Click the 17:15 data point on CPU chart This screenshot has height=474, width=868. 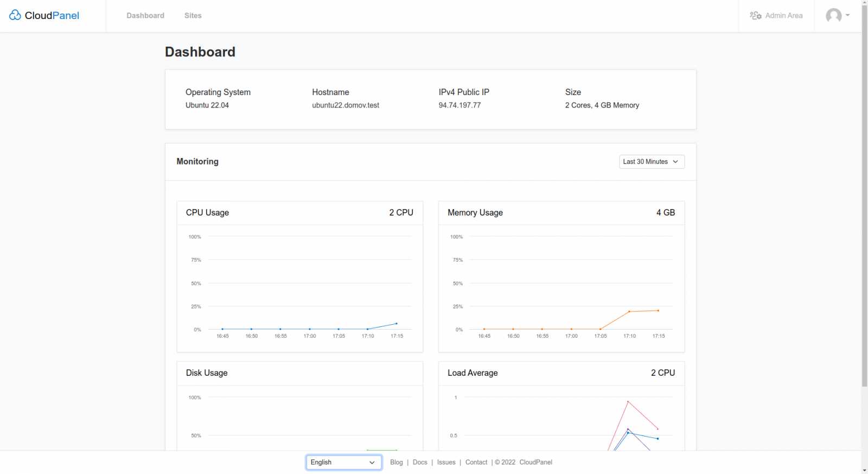click(x=397, y=324)
